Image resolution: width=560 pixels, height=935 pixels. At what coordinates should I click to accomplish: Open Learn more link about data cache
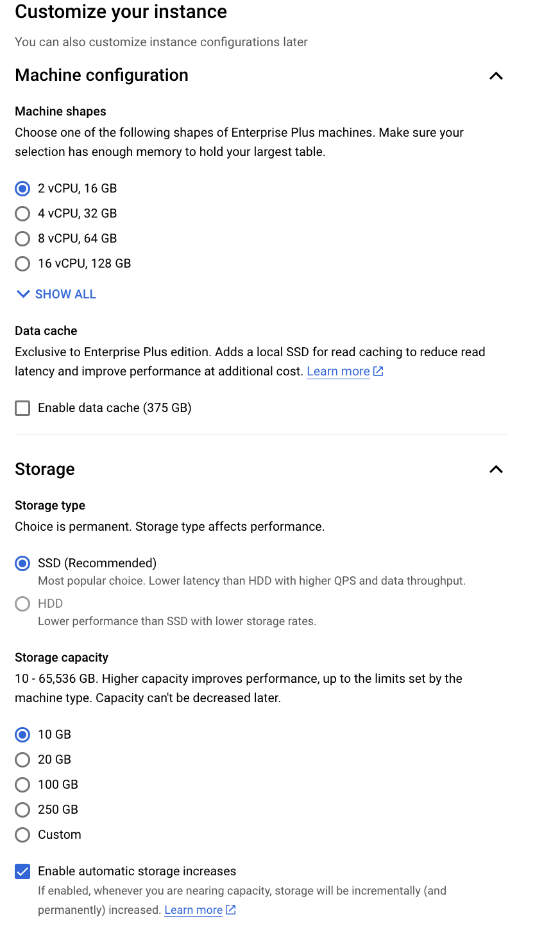click(x=338, y=372)
